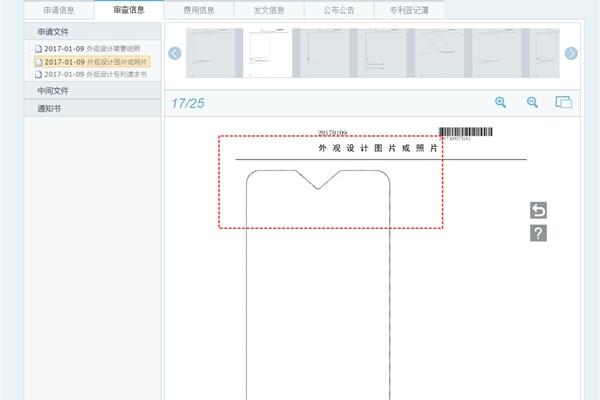Screen dimensions: 600x400
Task: Open the 专利登记簿 tab
Action: coord(409,10)
